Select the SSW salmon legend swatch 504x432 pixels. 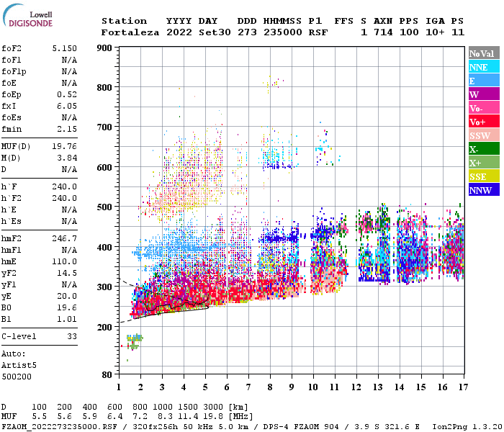pos(484,135)
